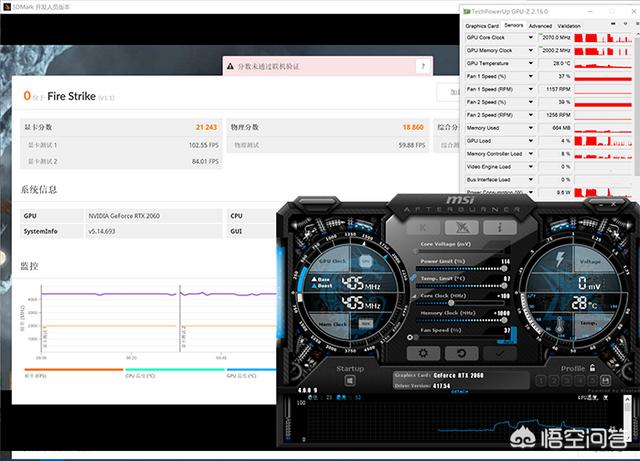Click MEM chip icon in clock gauge
Image resolution: width=640 pixels, height=461 pixels.
(366, 324)
